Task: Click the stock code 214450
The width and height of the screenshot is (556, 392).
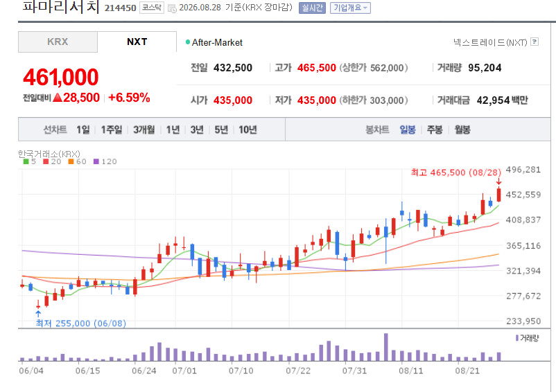Action: pyautogui.click(x=120, y=8)
